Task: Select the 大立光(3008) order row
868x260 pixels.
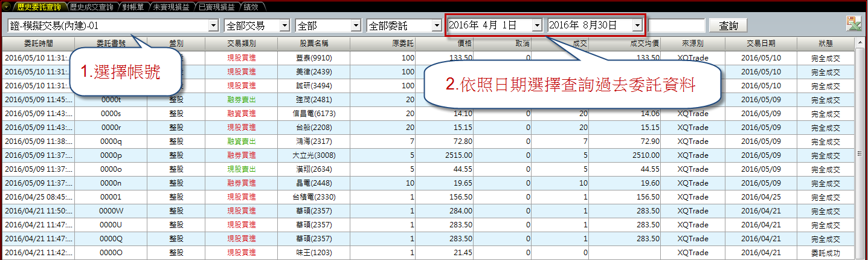Action: tap(313, 155)
